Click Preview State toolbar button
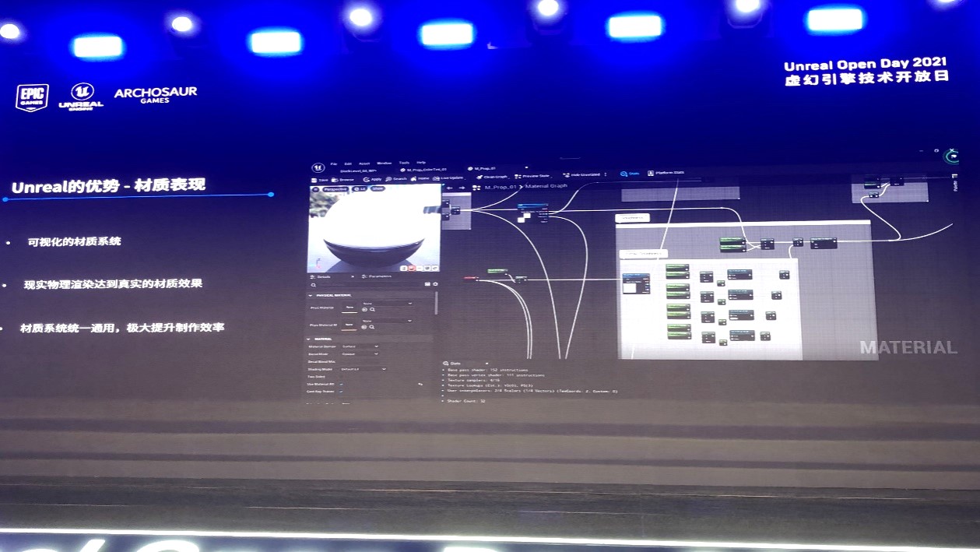Image resolution: width=980 pixels, height=552 pixels. pos(532,176)
